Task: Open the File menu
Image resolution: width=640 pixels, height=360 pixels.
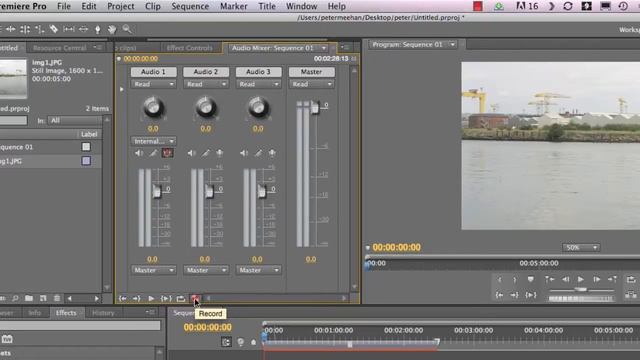Action: [x=64, y=6]
